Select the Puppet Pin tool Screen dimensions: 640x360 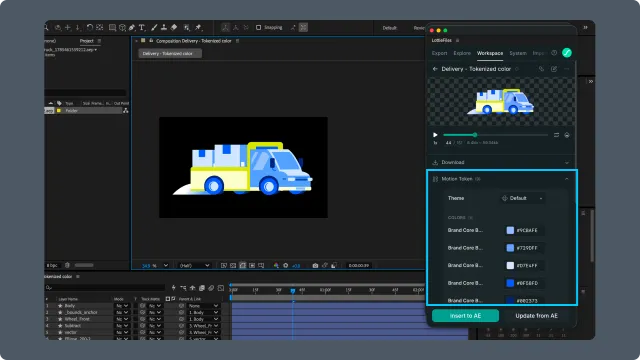coord(198,27)
